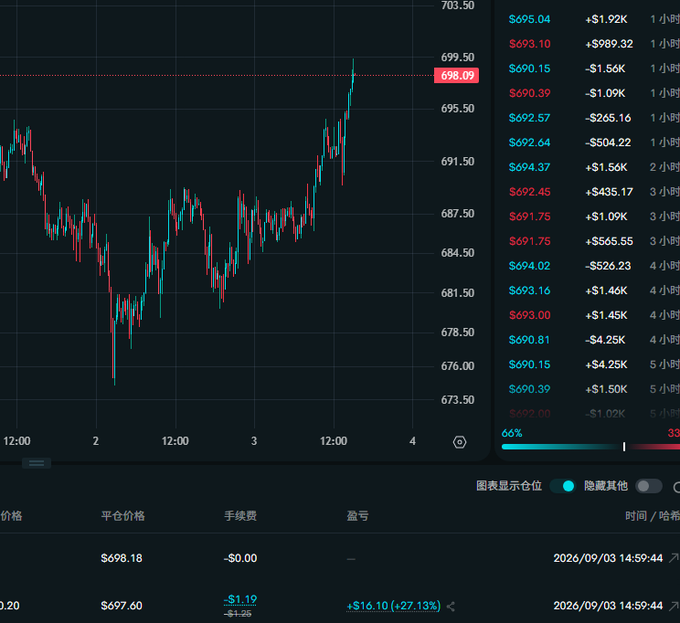Screen dimensions: 680x623
Task: Click the $692.57 trade row
Action: [x=594, y=118]
